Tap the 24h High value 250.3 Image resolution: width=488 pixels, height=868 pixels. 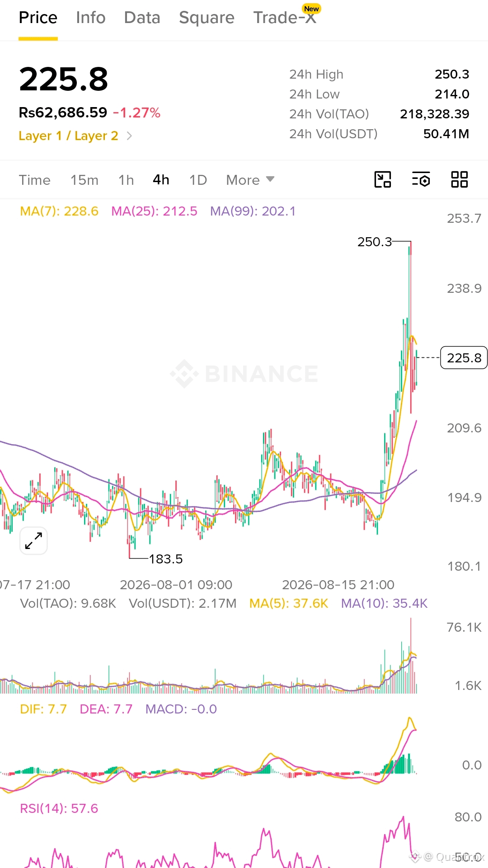pos(452,74)
